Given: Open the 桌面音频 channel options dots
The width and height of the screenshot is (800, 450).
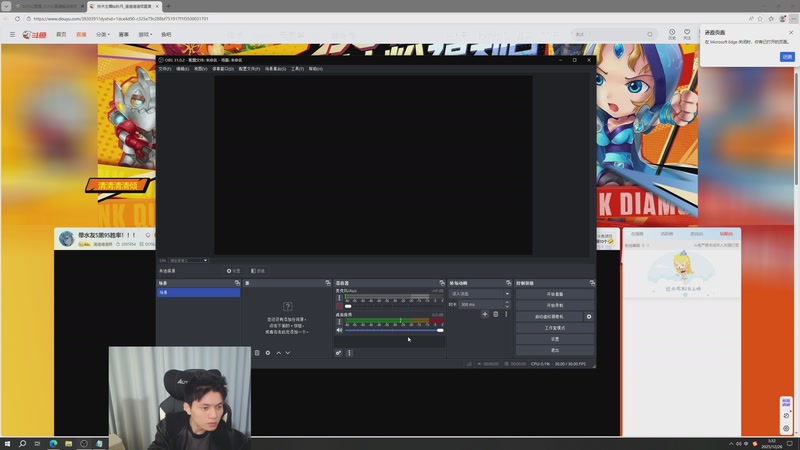Looking at the screenshot, I should click(339, 322).
